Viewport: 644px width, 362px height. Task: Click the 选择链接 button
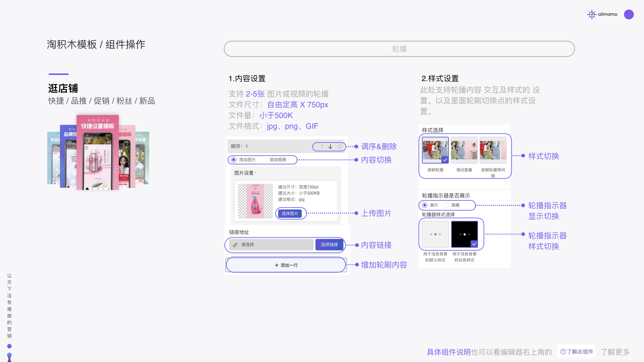329,245
